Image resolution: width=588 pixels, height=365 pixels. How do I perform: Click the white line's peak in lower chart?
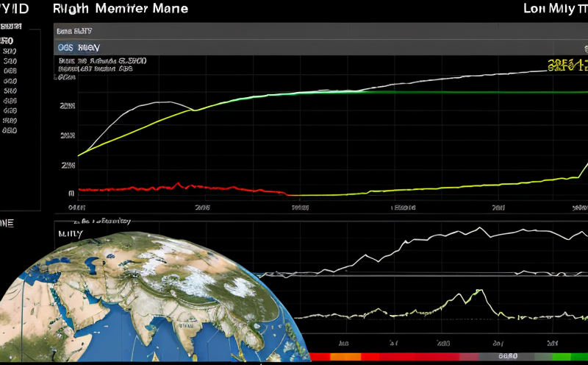[x=480, y=228]
